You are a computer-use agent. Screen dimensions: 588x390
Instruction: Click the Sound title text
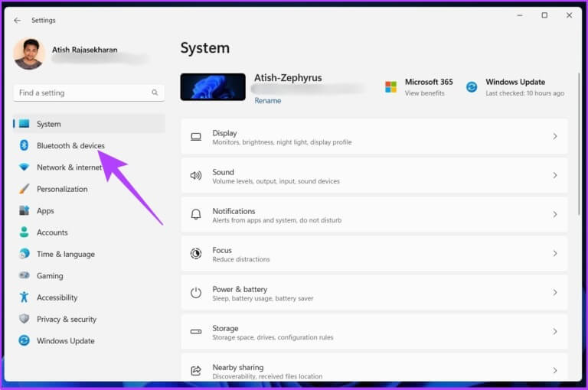(223, 172)
